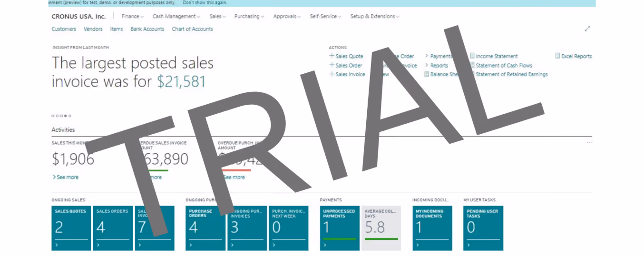Click the Excel Reports document icon
Image resolution: width=644 pixels, height=257 pixels.
(557, 56)
